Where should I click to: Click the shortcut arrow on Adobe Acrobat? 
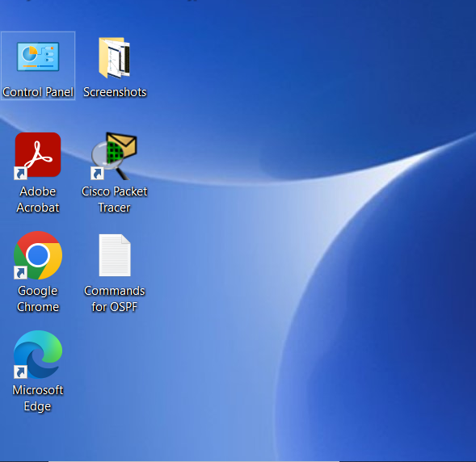coord(21,174)
